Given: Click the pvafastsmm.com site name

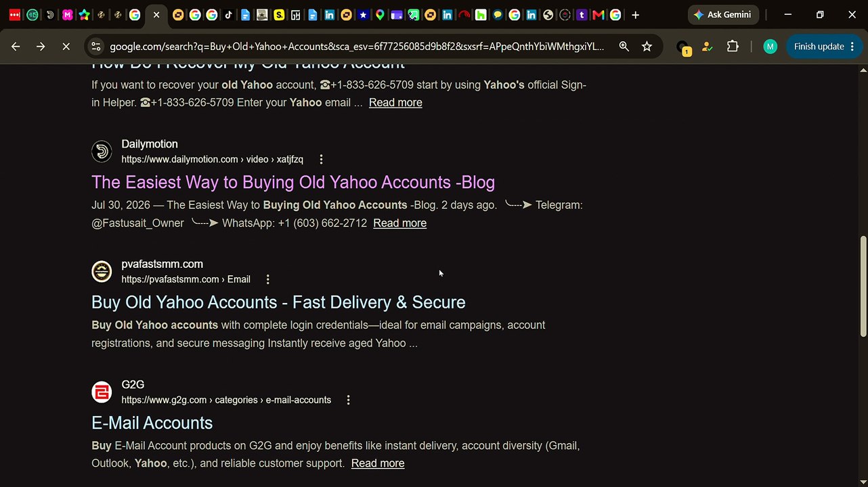Looking at the screenshot, I should coord(162,264).
